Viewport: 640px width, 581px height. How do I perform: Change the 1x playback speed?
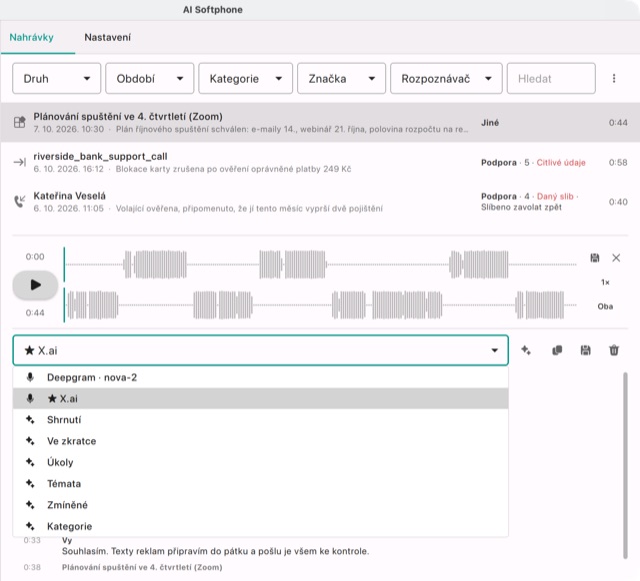[x=605, y=282]
